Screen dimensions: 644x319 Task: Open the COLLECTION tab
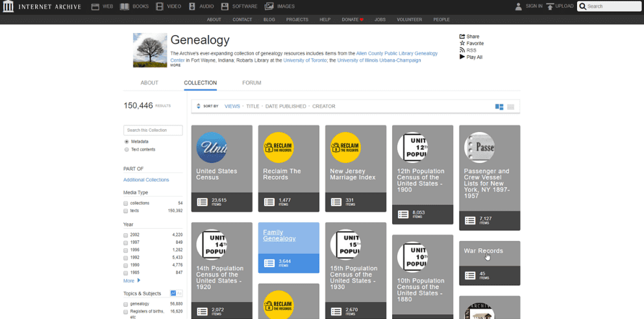tap(201, 83)
